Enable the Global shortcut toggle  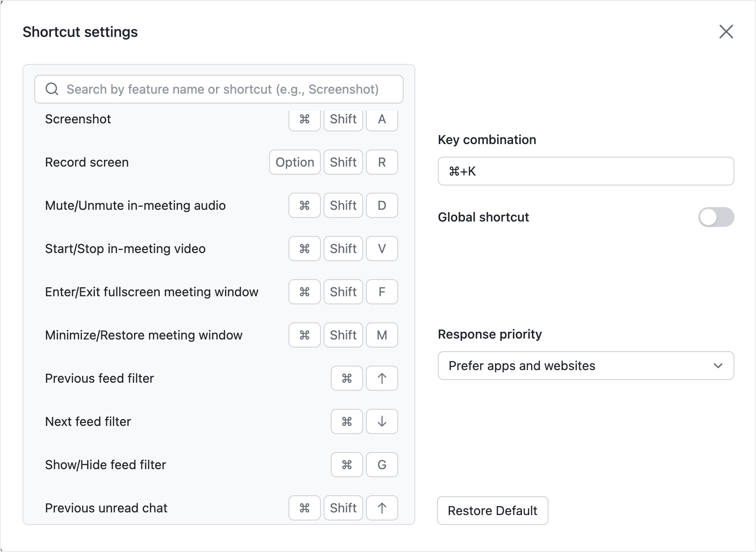tap(715, 217)
